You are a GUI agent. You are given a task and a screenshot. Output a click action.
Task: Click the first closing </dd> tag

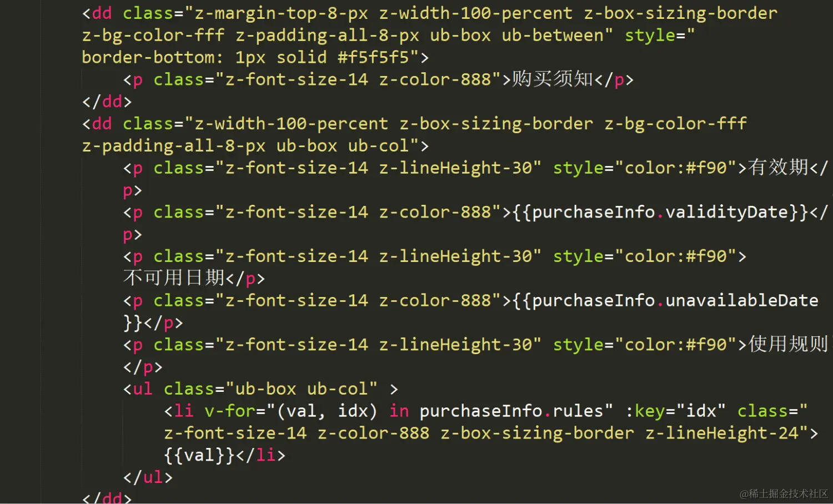107,101
